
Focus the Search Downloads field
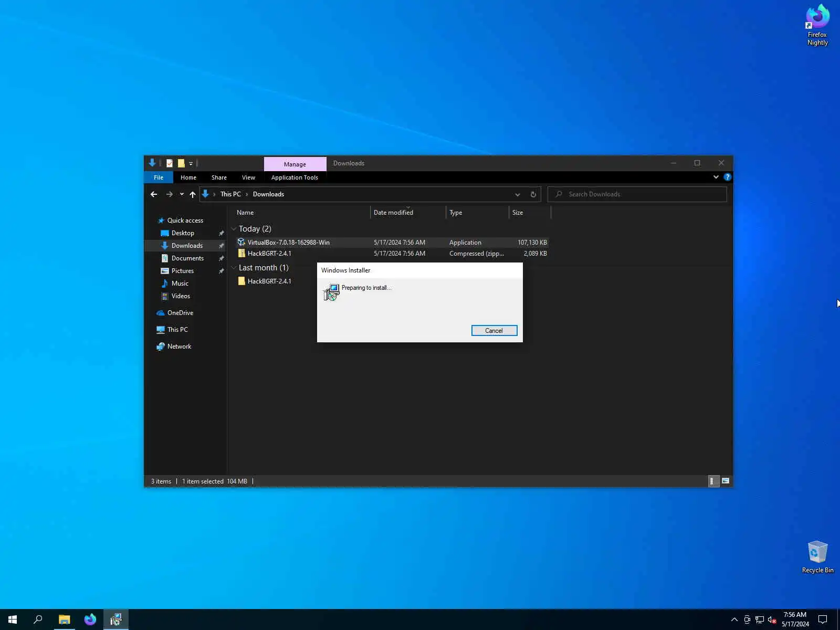click(637, 194)
